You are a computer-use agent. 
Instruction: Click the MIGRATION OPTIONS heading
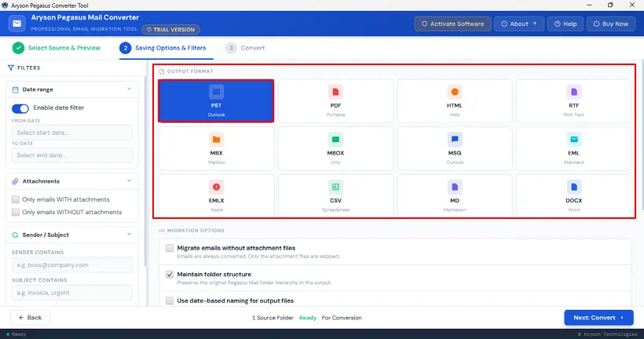coord(196,231)
